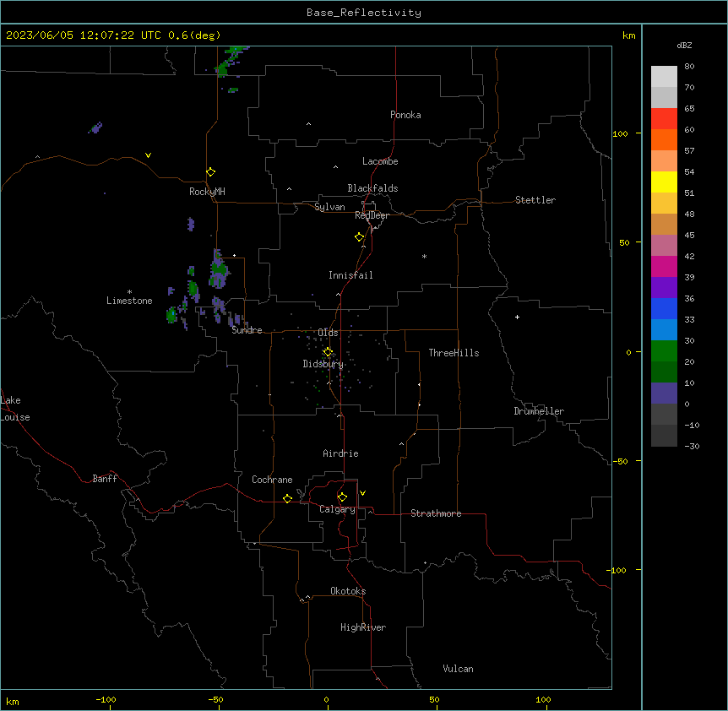Click the Innisfail label
The width and height of the screenshot is (728, 711).
pos(350,275)
